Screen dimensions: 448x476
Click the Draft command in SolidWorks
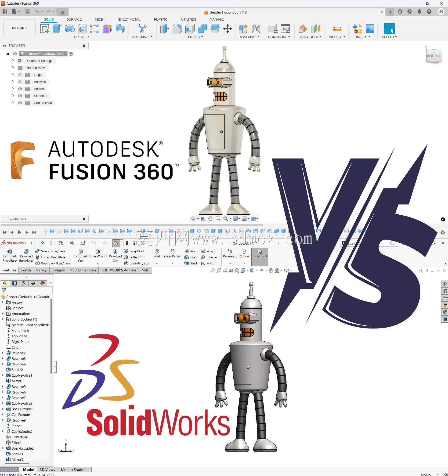click(191, 257)
